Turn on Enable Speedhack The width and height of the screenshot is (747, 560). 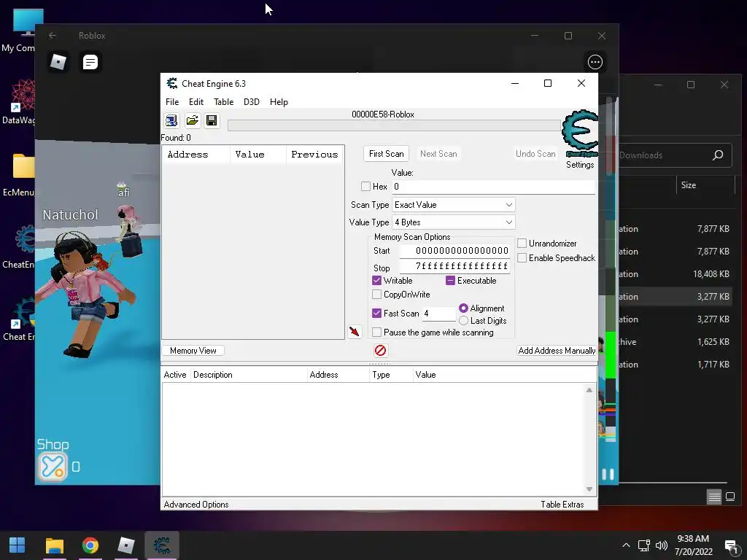click(522, 258)
